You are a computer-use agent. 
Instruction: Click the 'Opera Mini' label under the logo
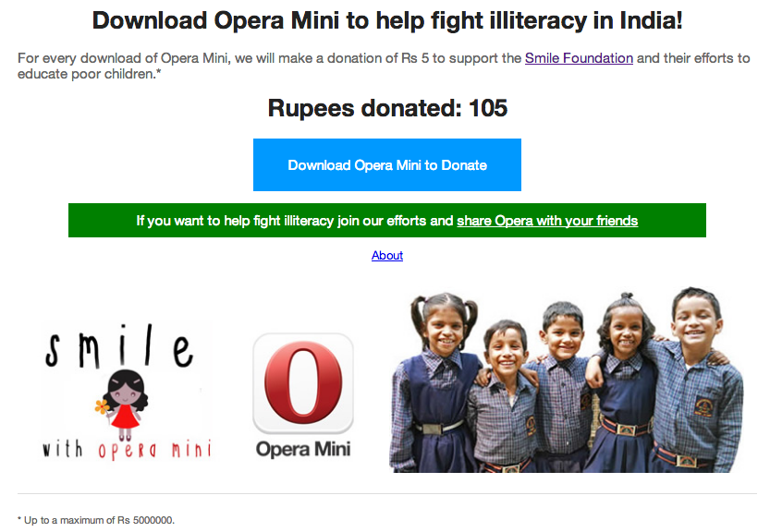303,449
